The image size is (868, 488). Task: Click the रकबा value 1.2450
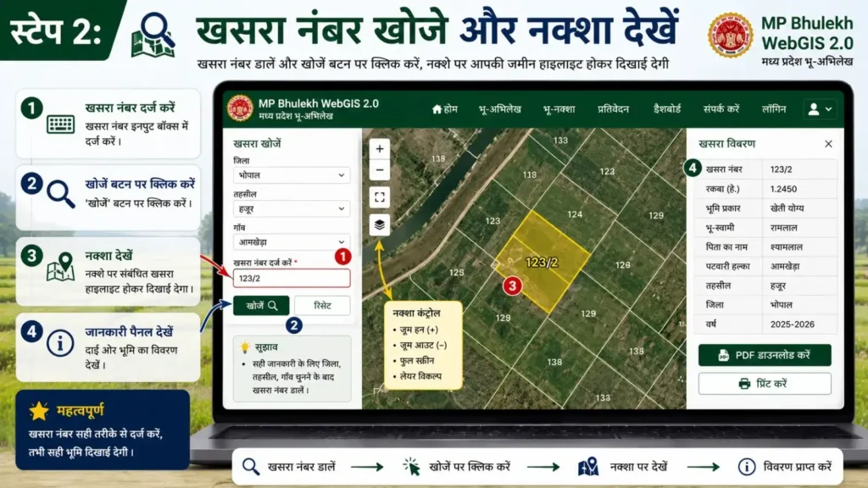pos(783,189)
